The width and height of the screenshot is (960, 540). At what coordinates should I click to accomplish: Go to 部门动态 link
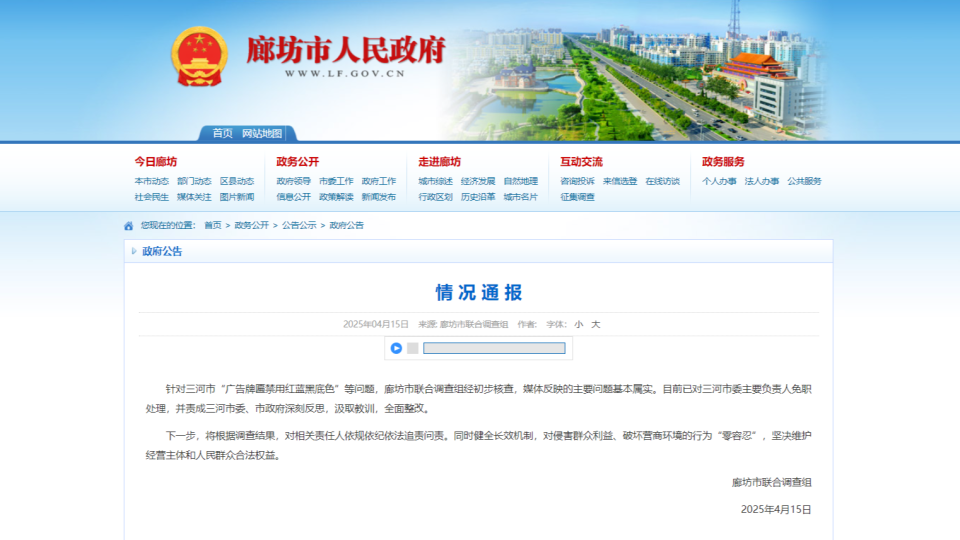coord(194,181)
